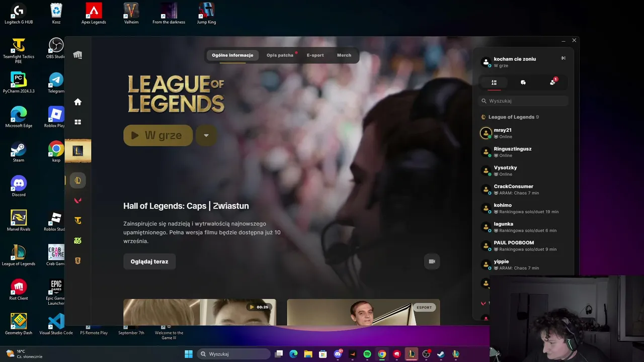Open the 00:25 video thumbnail

[200, 312]
